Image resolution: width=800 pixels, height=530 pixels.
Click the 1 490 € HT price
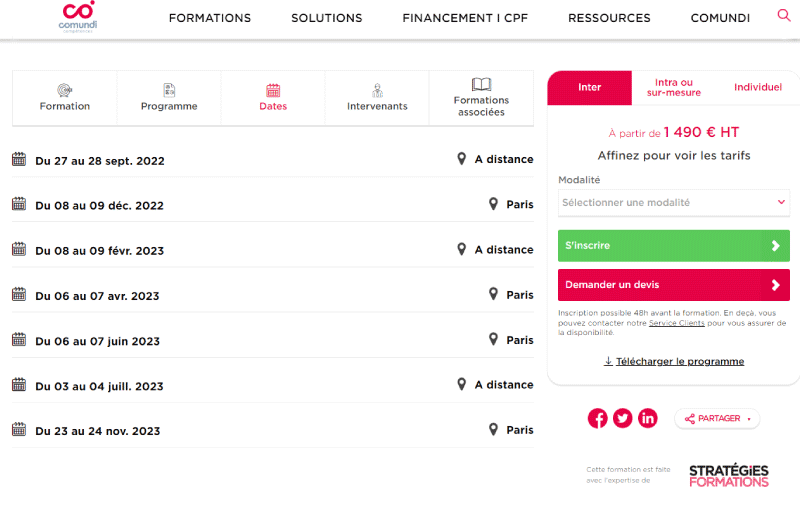pyautogui.click(x=701, y=132)
